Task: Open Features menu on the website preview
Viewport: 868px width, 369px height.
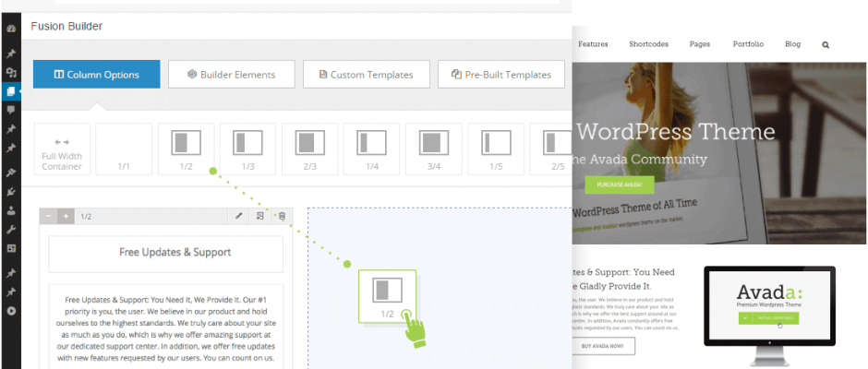Action: pyautogui.click(x=593, y=44)
